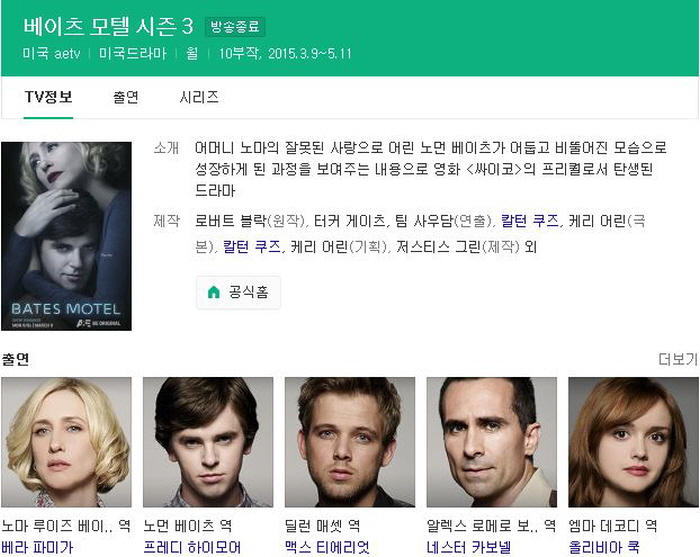The height and width of the screenshot is (557, 700).
Task: Click the 방송종료 status badge
Action: coord(235,27)
